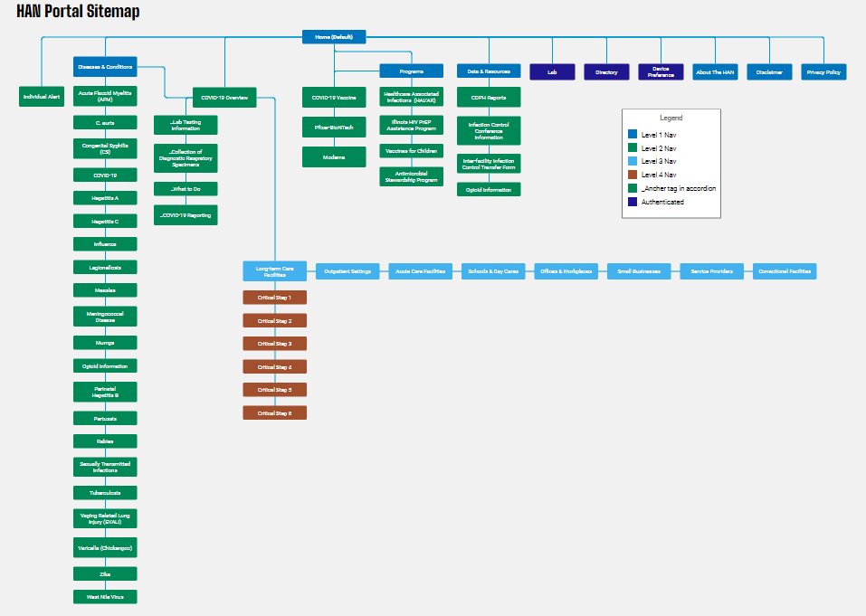Select the _COVID-19 Reporting box
The height and width of the screenshot is (616, 866).
pos(186,215)
